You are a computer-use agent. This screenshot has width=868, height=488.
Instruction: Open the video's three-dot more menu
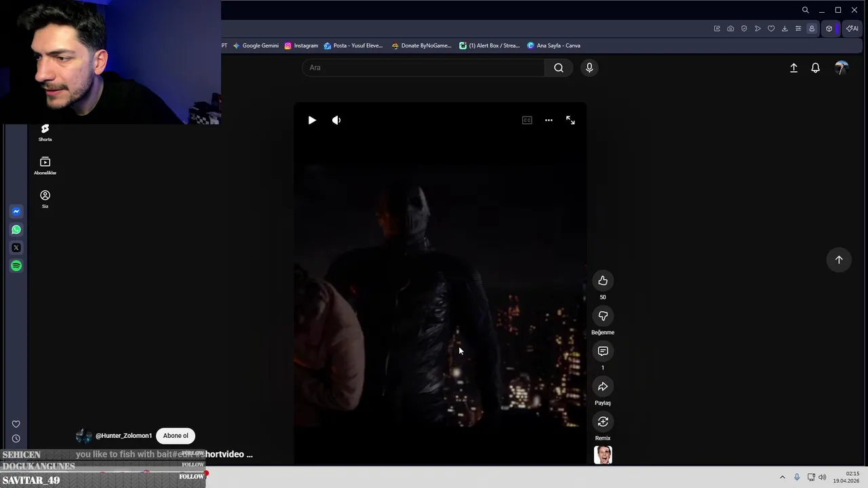pos(549,120)
